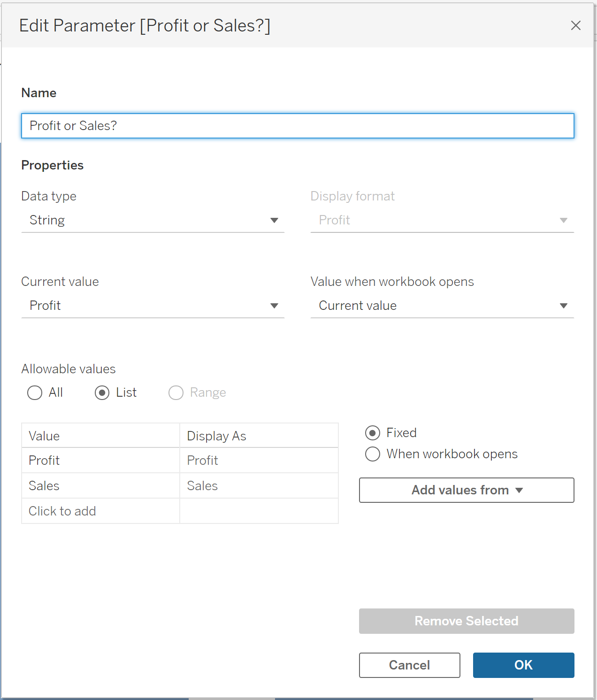This screenshot has height=700, width=597.
Task: Select the List allowable values option
Action: coord(102,392)
